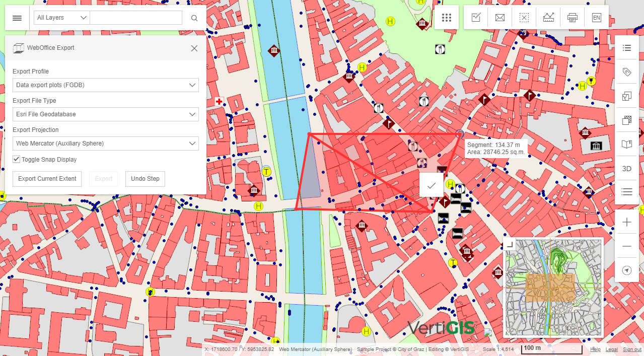The width and height of the screenshot is (644, 356).
Task: Click the Export Current Extent button
Action: [47, 179]
